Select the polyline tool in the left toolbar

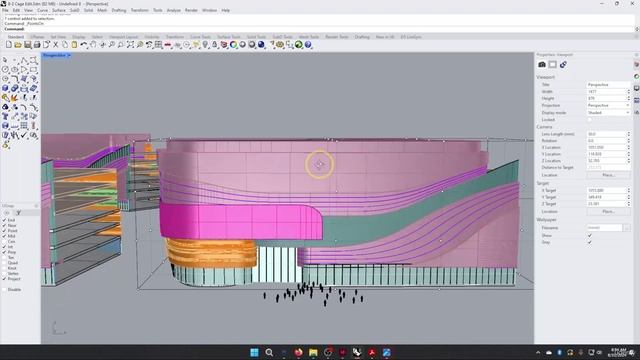tap(24, 60)
